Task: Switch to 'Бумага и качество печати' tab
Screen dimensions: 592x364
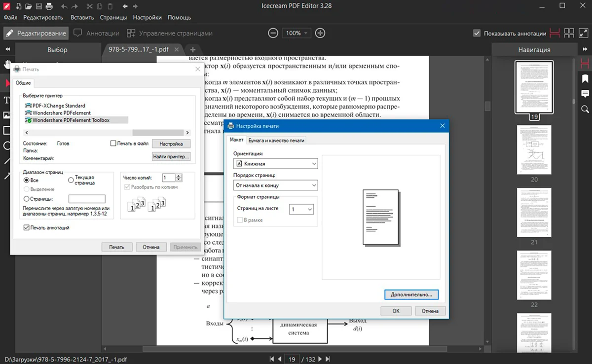Action: [276, 140]
